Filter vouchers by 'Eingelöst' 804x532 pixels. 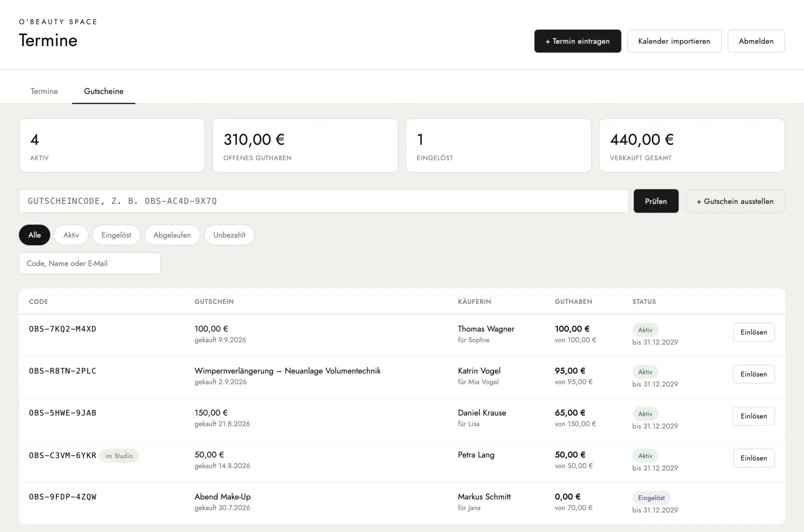116,235
